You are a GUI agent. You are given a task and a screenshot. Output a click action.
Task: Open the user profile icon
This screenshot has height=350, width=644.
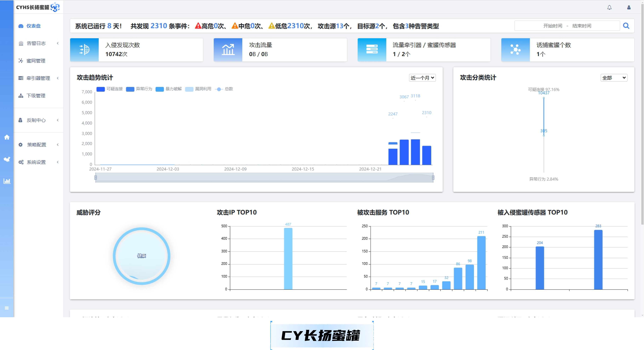tap(629, 7)
